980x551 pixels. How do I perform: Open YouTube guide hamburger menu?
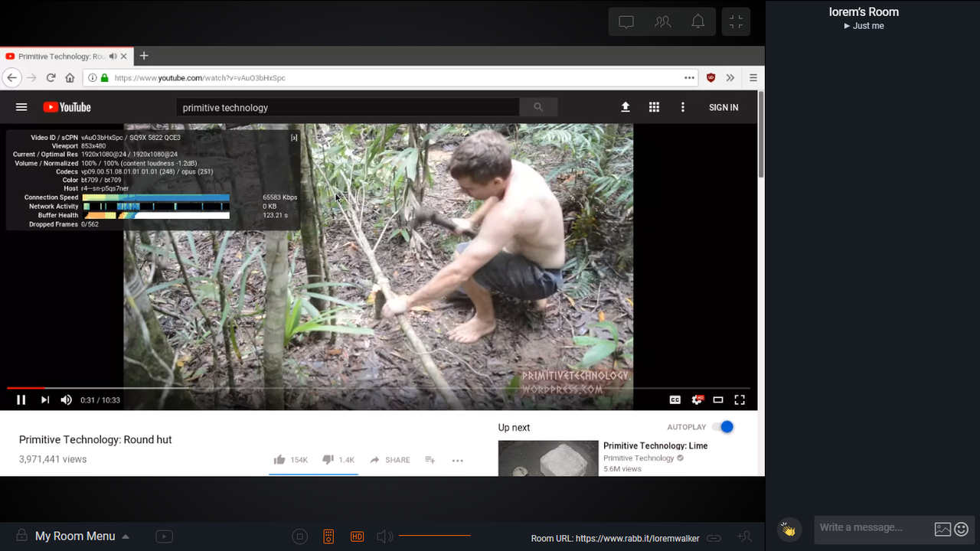[x=21, y=108]
